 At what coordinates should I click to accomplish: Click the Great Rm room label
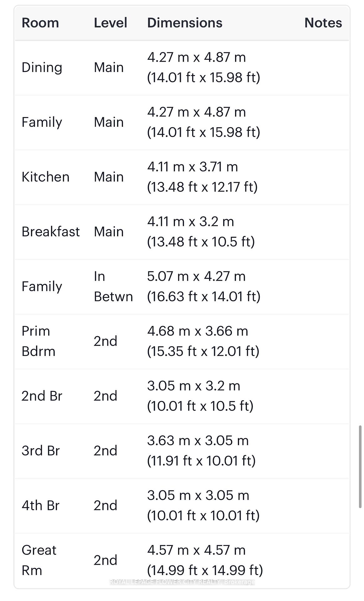(x=39, y=560)
